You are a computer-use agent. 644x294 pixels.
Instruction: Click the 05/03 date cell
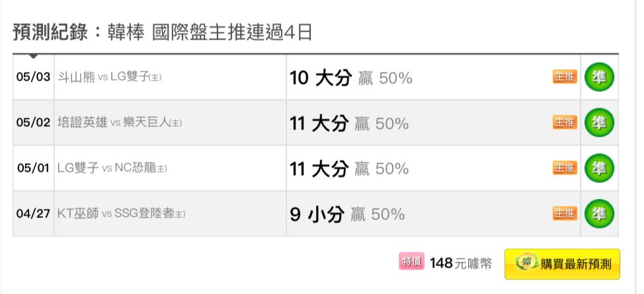[x=33, y=77]
